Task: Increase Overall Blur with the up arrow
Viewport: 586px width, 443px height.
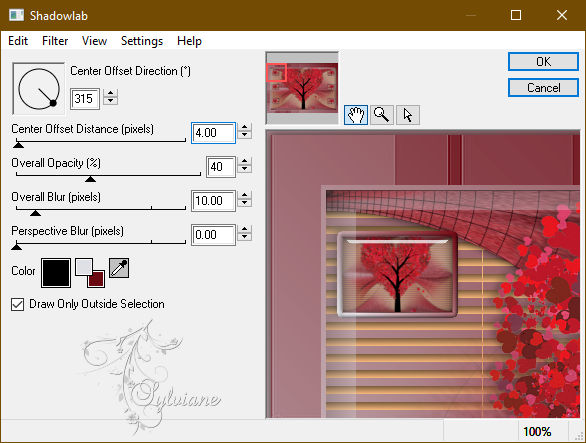Action: pos(244,196)
